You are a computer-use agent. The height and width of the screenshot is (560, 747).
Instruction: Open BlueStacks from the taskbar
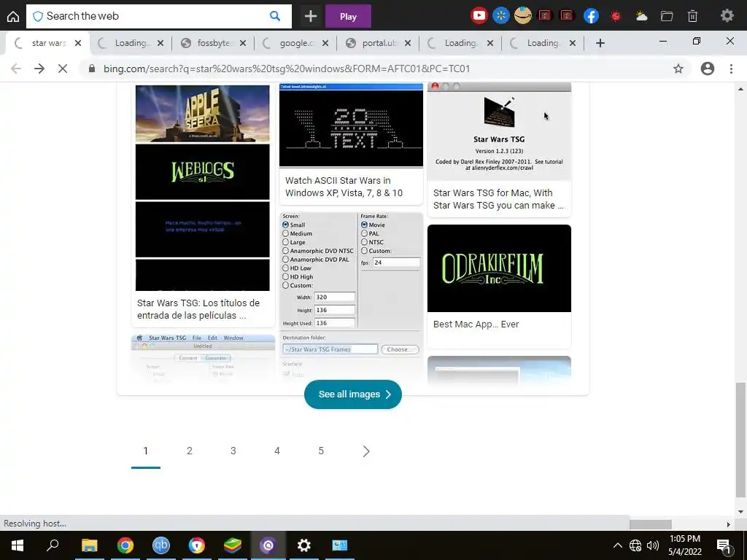pyautogui.click(x=233, y=545)
